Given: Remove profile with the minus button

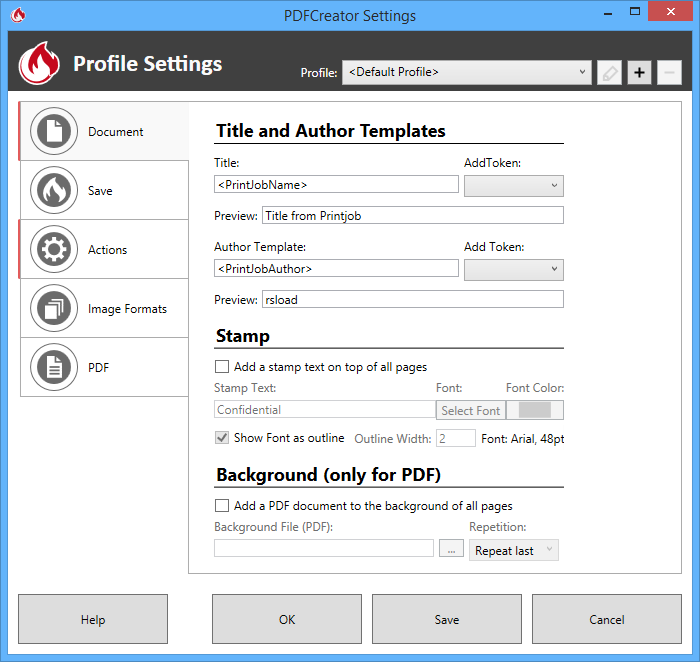Looking at the screenshot, I should (x=669, y=72).
